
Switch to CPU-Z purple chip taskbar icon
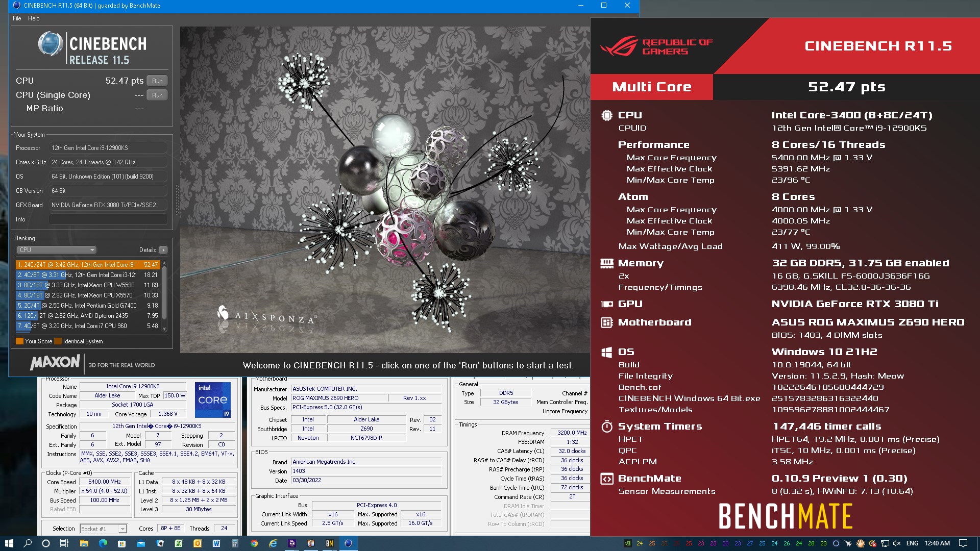tap(292, 543)
